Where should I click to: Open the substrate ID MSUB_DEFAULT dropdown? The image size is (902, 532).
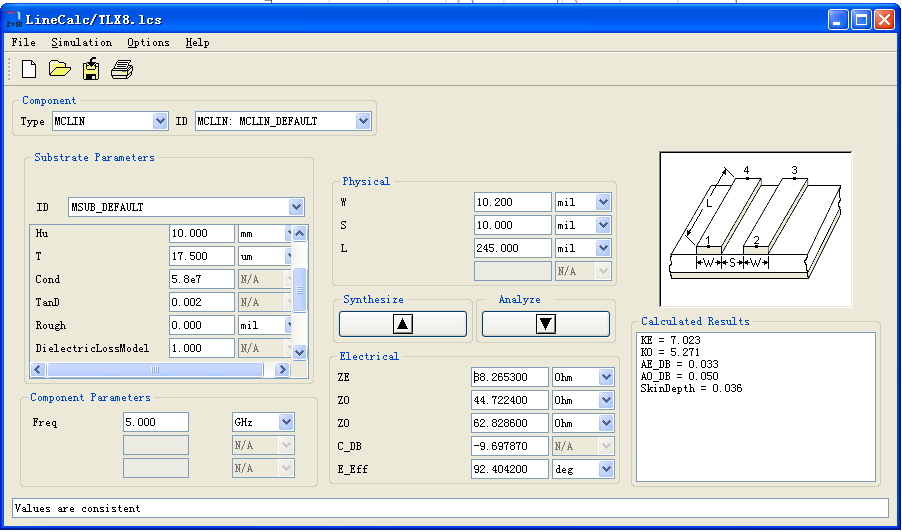[296, 207]
